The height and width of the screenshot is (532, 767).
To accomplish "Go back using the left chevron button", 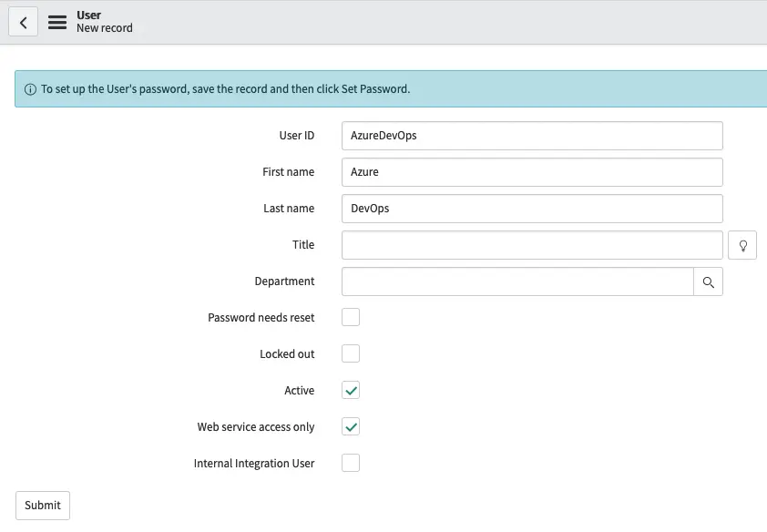I will (23, 22).
